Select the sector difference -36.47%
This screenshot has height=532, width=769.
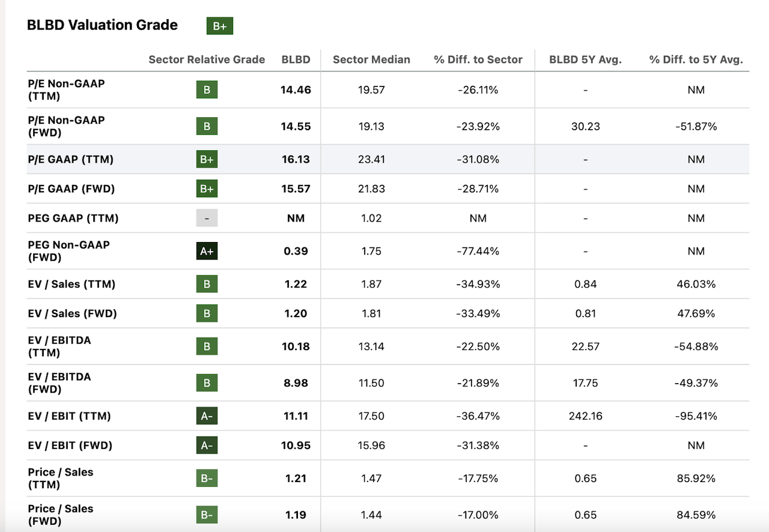click(x=478, y=416)
